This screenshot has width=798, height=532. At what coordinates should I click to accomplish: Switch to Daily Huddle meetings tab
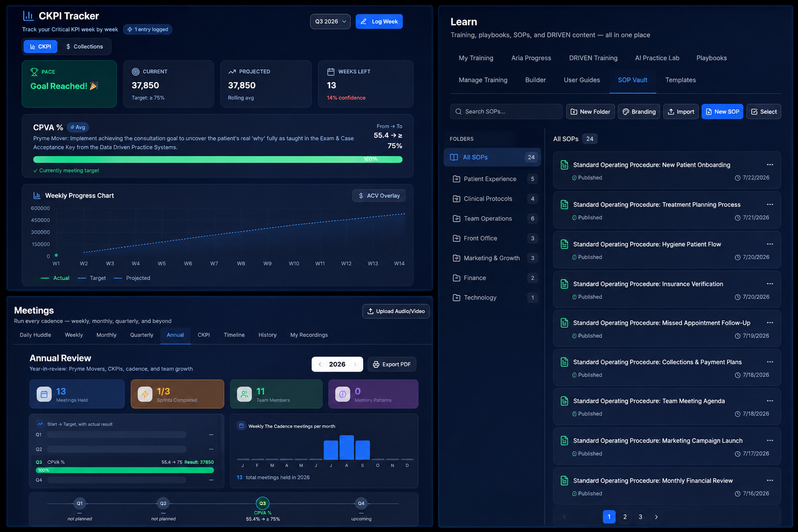(35, 335)
